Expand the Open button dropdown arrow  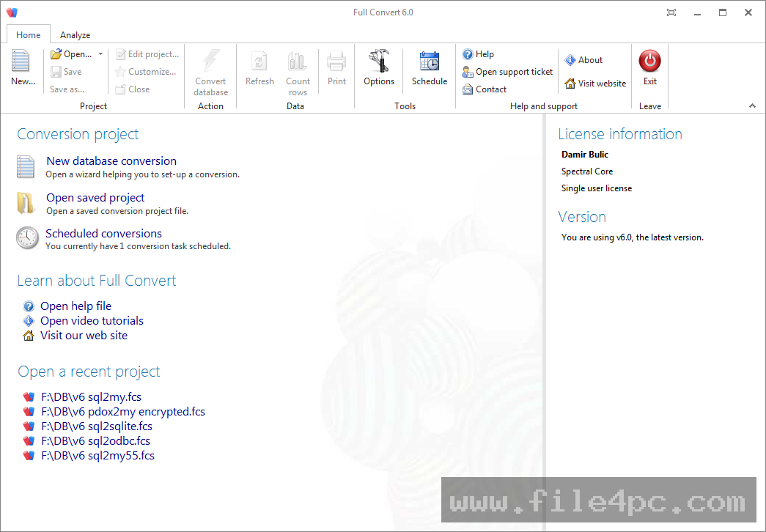click(x=100, y=54)
